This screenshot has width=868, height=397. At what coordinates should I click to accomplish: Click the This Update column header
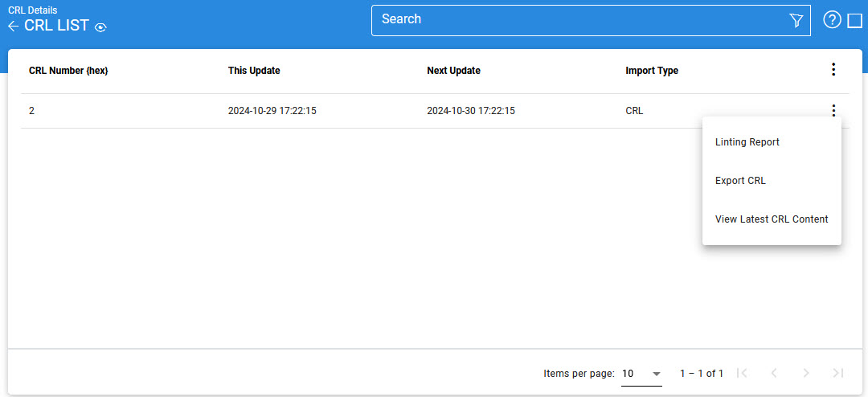(x=254, y=71)
